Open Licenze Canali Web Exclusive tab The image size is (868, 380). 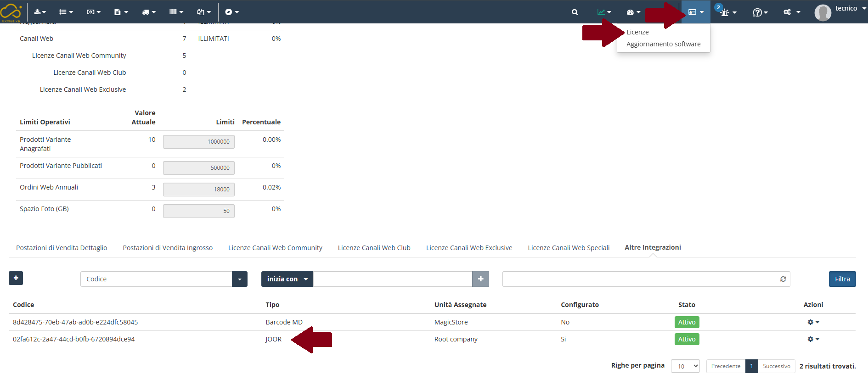(x=469, y=248)
